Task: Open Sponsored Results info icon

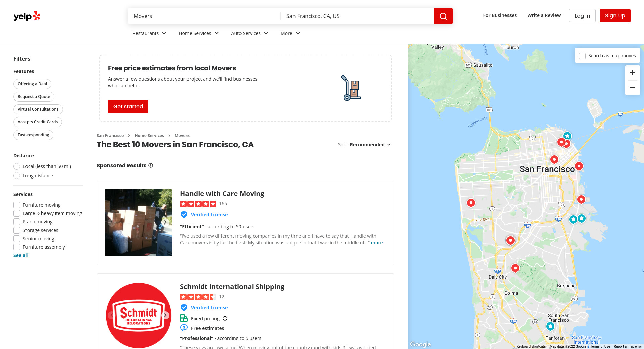Action: click(x=151, y=165)
